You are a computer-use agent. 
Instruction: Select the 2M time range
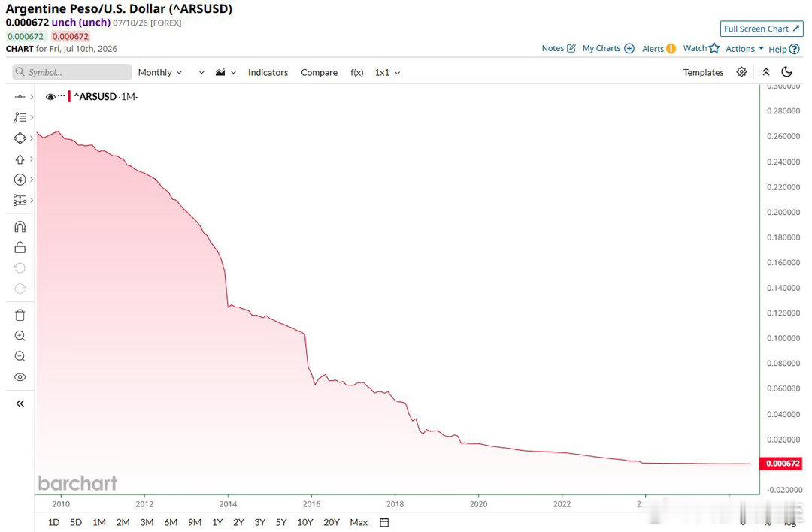coord(123,523)
